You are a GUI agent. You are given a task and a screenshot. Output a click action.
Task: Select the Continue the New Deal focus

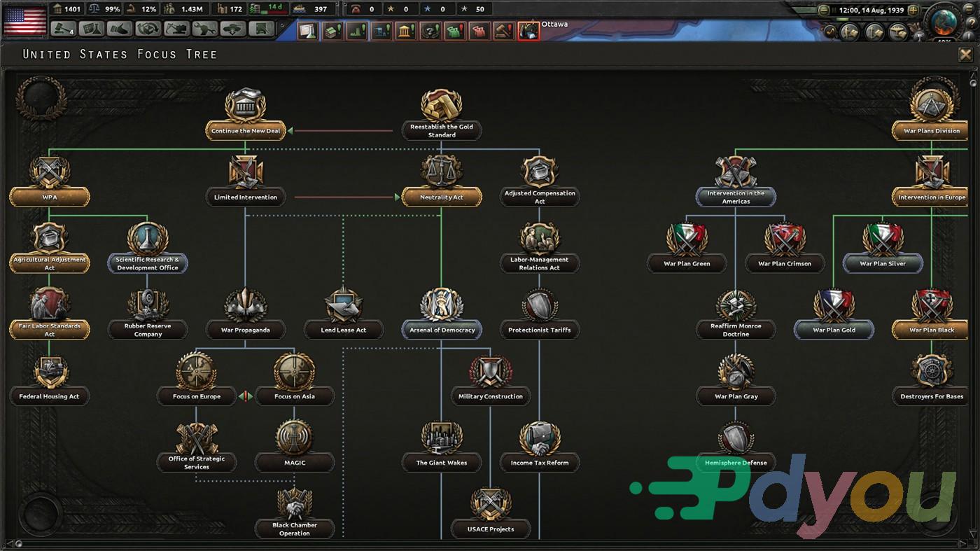(245, 114)
